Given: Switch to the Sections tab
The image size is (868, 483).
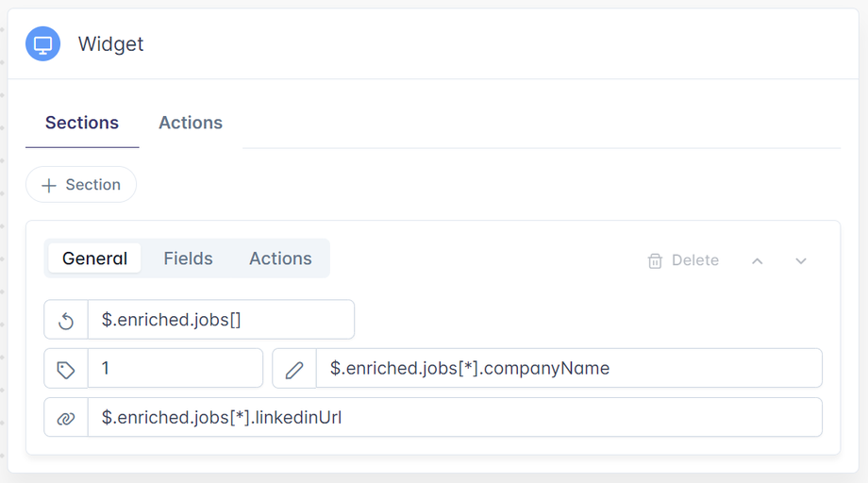Looking at the screenshot, I should tap(82, 124).
